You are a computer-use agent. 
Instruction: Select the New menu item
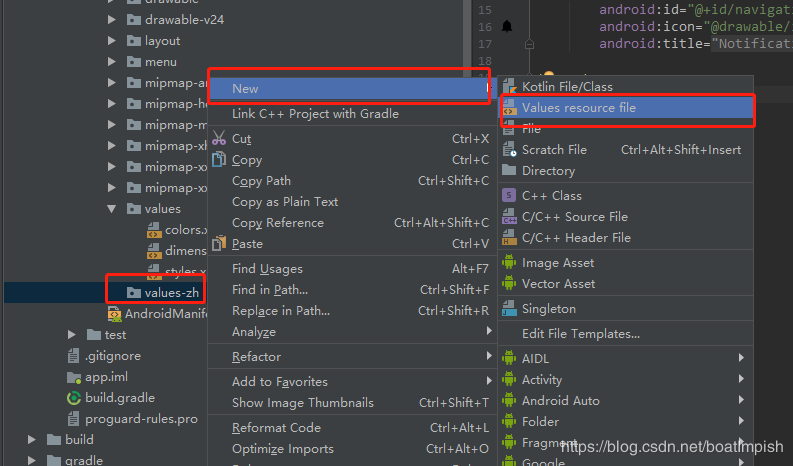[x=353, y=89]
